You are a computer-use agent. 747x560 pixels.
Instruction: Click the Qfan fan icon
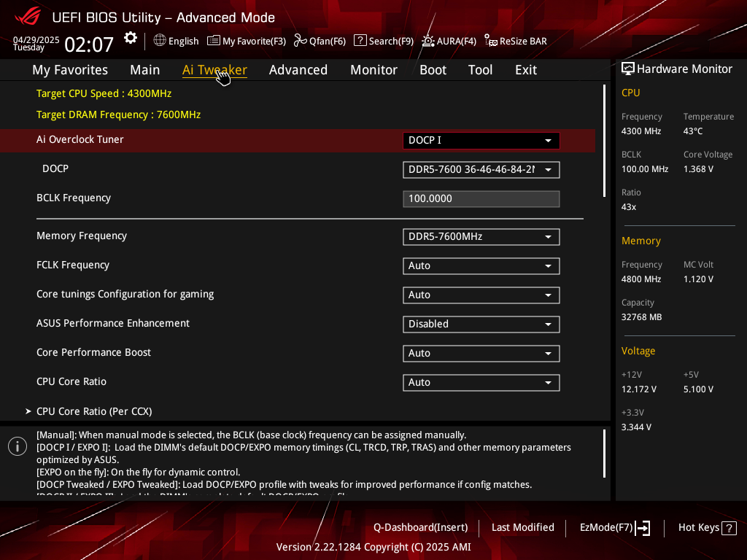coord(300,41)
